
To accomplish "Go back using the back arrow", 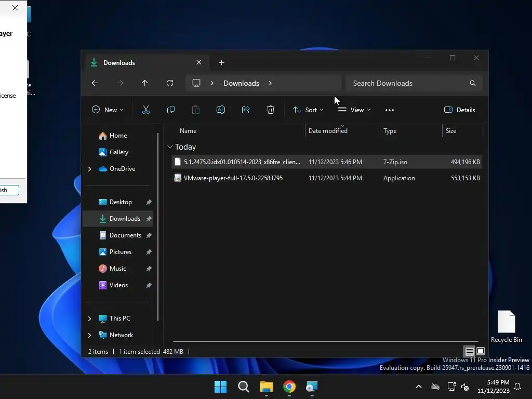I will (x=95, y=83).
